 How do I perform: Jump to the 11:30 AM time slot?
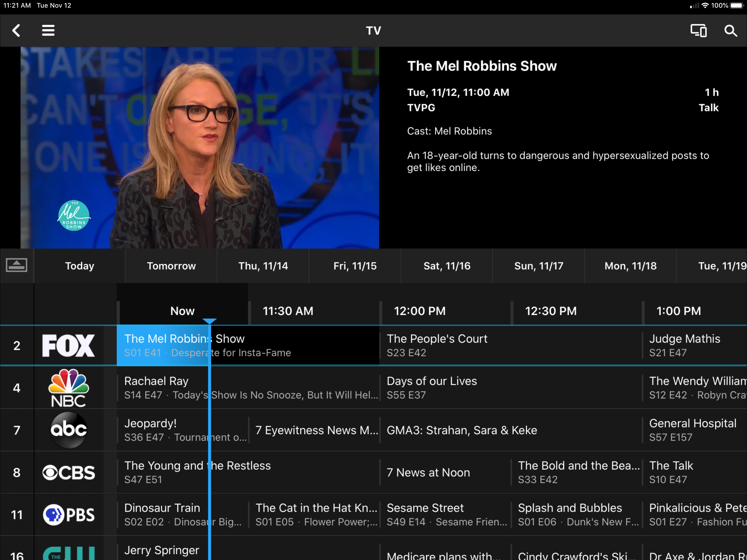[x=288, y=311]
